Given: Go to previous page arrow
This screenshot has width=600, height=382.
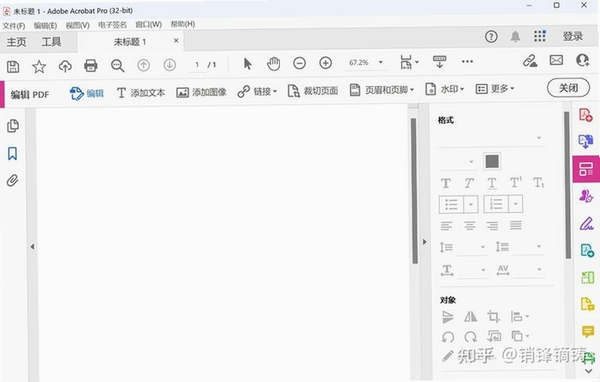Looking at the screenshot, I should [x=143, y=65].
